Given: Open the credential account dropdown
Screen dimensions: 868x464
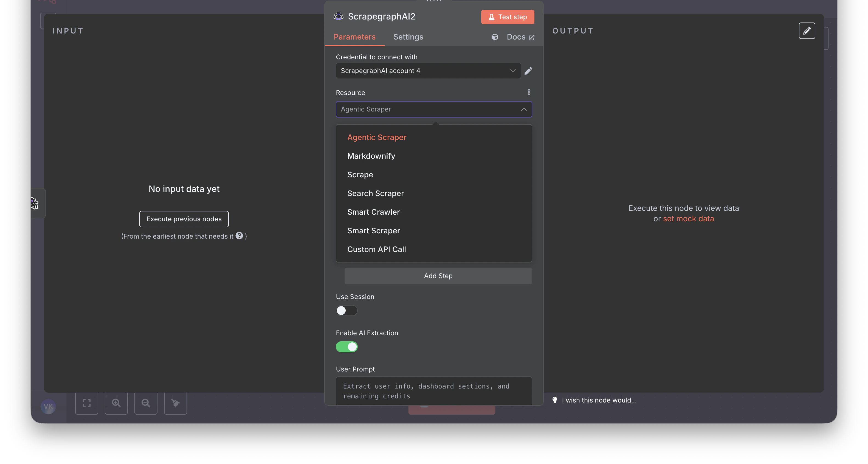Looking at the screenshot, I should pos(428,71).
